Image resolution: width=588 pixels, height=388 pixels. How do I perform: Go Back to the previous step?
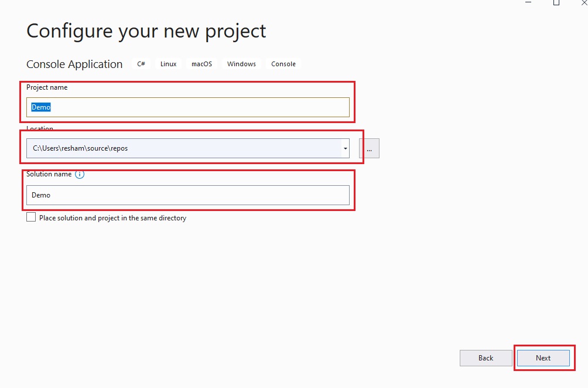[486, 358]
